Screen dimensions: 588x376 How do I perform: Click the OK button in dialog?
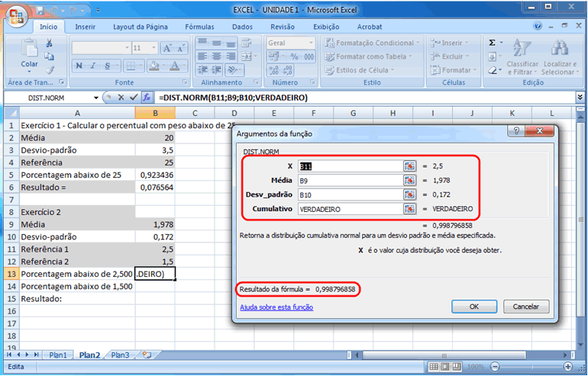[473, 306]
